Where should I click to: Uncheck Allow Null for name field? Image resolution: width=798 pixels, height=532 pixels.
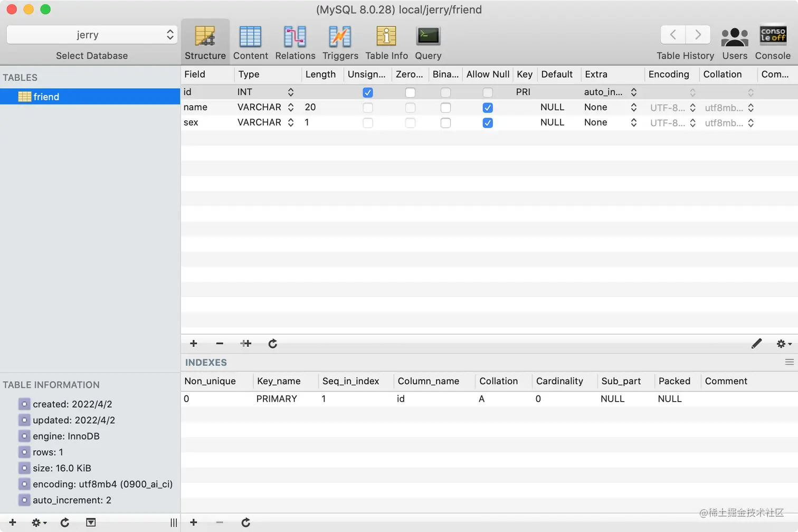[x=488, y=108]
